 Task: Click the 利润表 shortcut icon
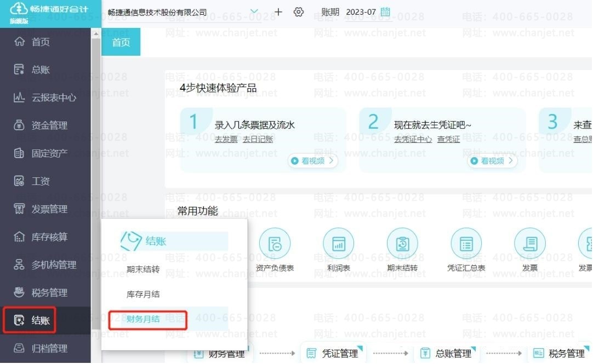click(x=339, y=244)
